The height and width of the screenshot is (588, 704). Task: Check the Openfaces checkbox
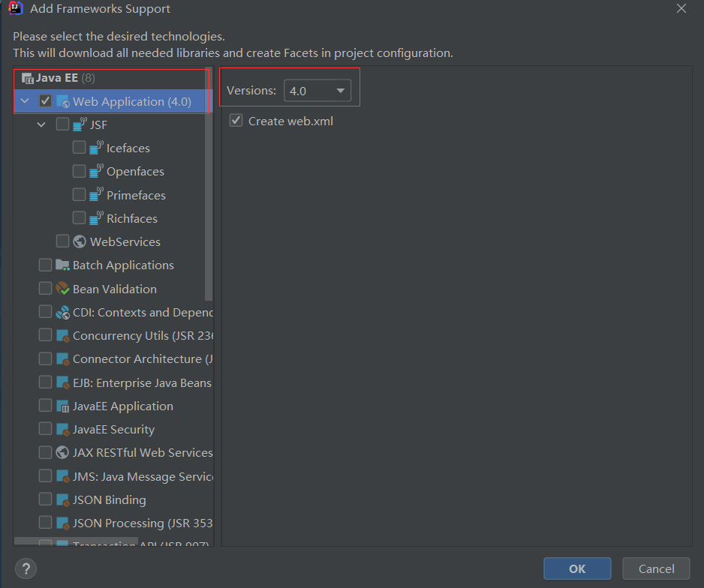79,171
